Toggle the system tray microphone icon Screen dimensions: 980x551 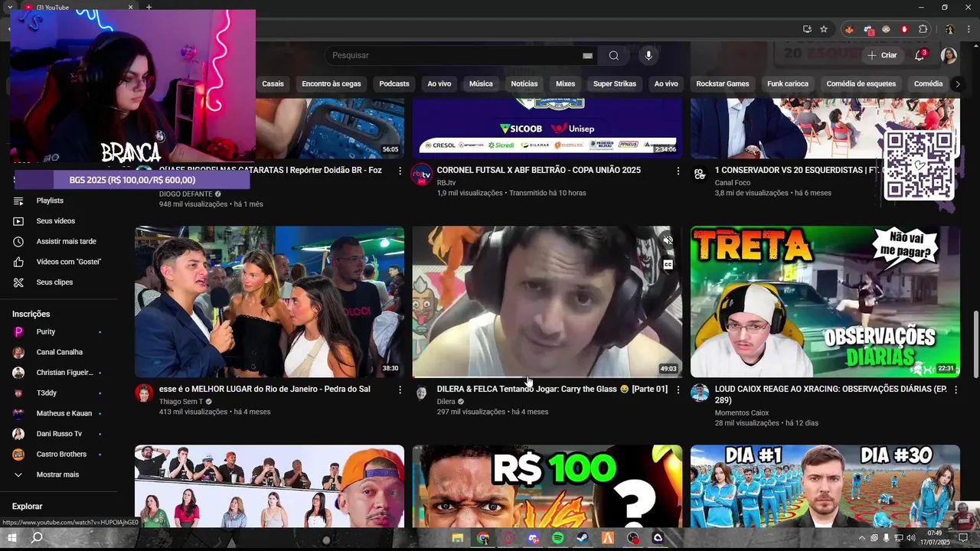tap(886, 538)
